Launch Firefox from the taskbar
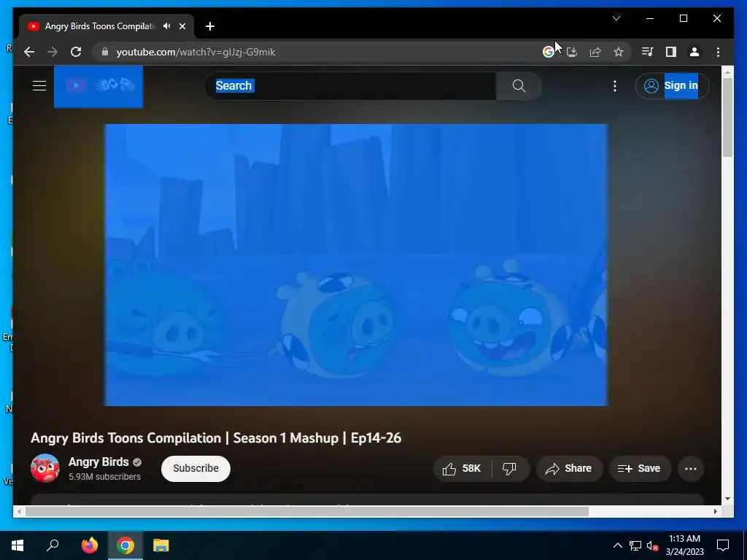The width and height of the screenshot is (747, 560). [x=89, y=545]
